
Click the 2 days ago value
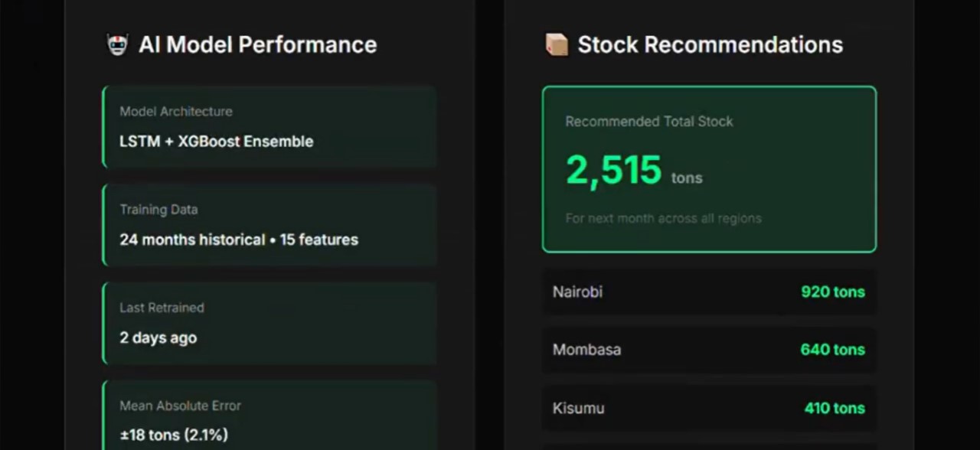158,337
